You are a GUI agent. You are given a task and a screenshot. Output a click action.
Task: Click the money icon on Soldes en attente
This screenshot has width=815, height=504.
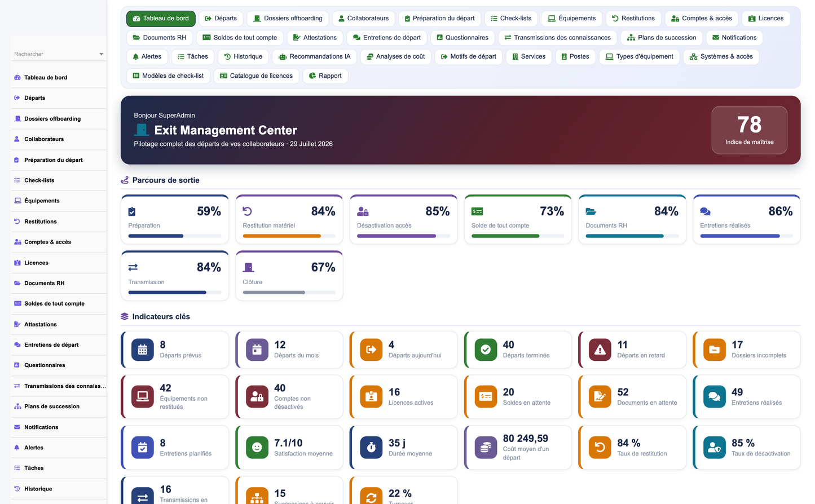[x=486, y=396]
